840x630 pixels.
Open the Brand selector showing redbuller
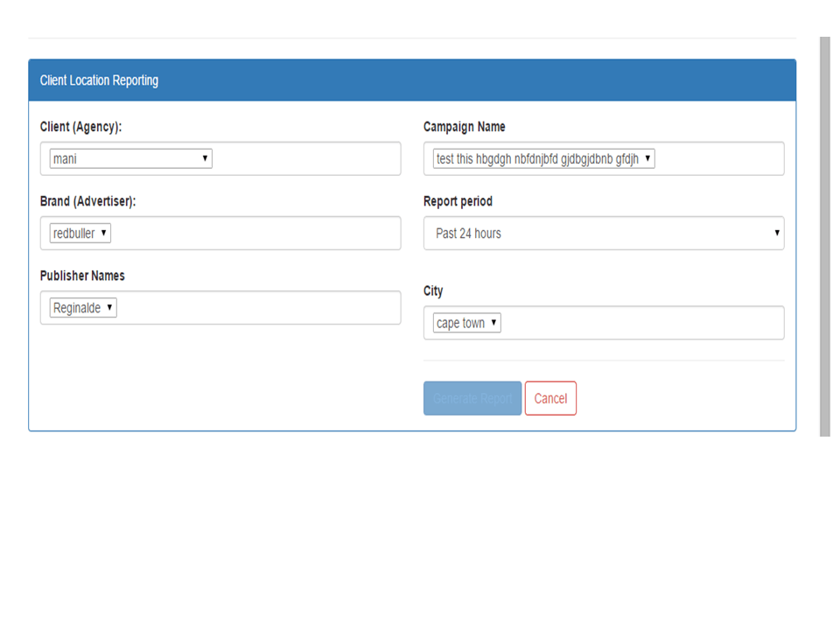[x=79, y=233]
